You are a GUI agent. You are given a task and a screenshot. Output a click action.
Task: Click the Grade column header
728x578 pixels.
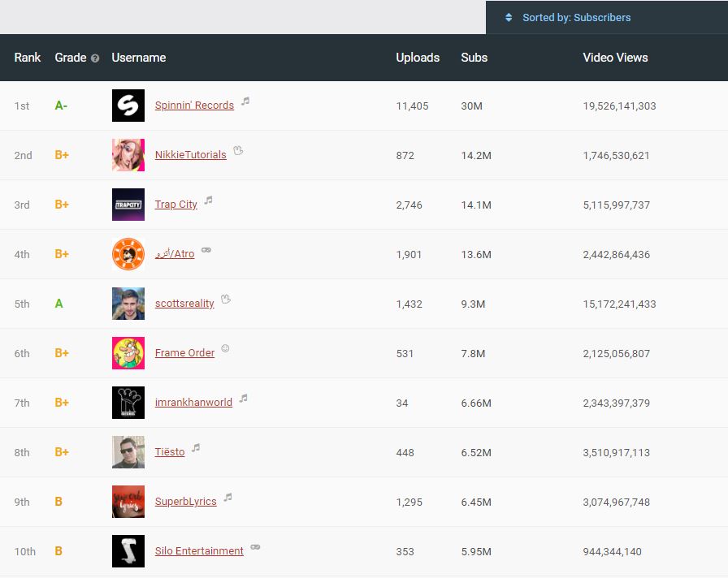tap(71, 58)
